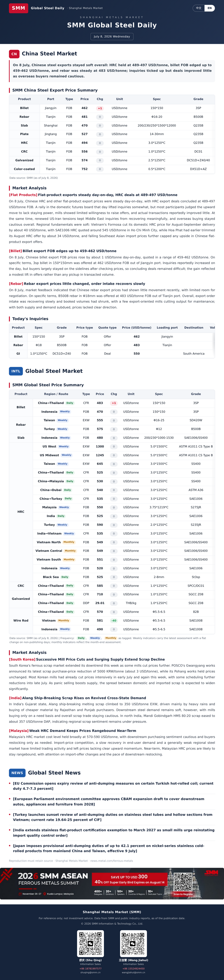Click phone number +86 18781997577
This screenshot has height=980, width=224.
(90, 969)
